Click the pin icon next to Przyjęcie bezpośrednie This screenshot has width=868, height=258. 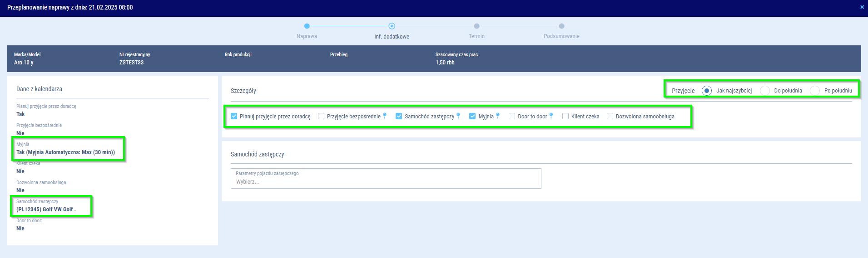pos(385,116)
